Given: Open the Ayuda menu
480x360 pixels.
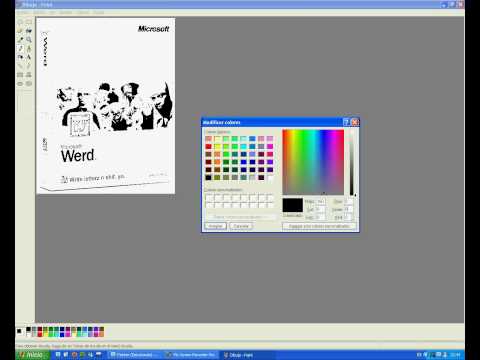Looking at the screenshot, I should (x=99, y=12).
